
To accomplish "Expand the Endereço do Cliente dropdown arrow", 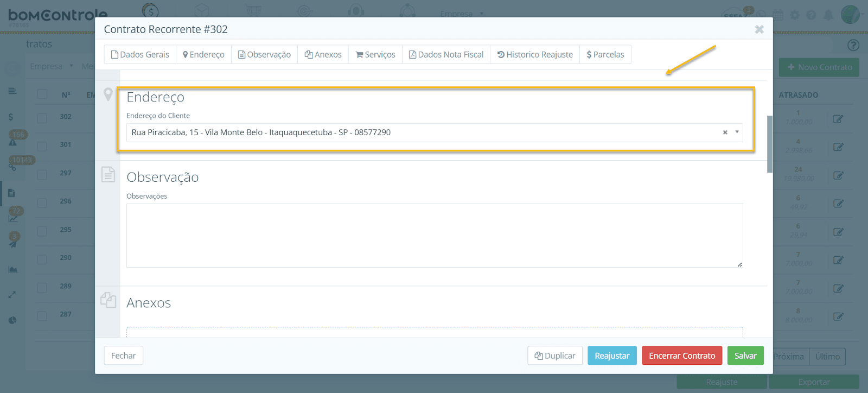I will click(x=737, y=132).
